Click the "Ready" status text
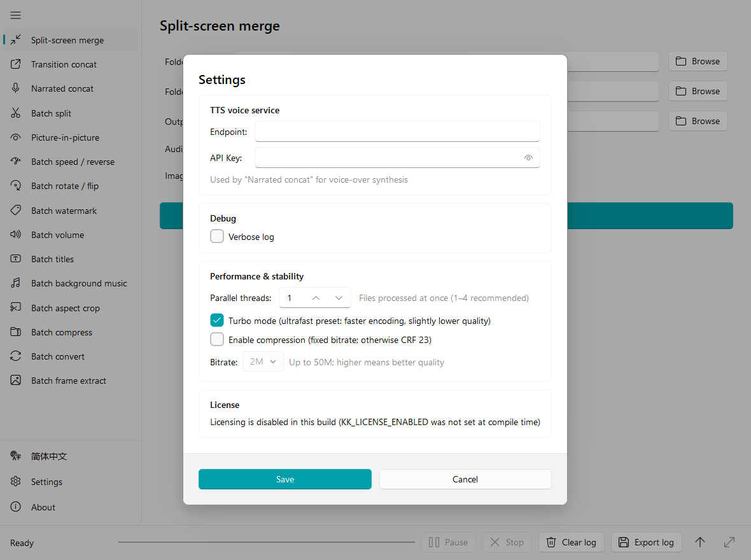This screenshot has width=751, height=560. 22,543
